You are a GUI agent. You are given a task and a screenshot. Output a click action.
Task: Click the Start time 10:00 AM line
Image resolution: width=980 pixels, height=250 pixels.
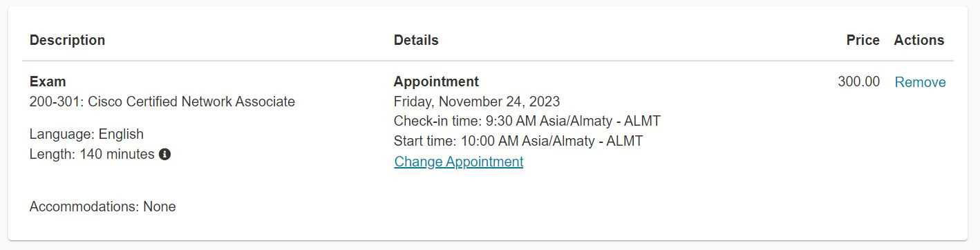pyautogui.click(x=518, y=141)
